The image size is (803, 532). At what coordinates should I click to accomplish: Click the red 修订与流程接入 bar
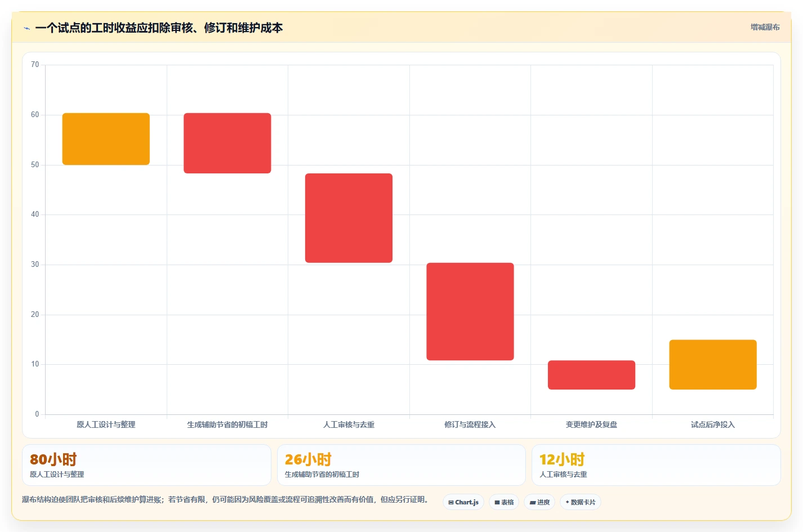click(470, 311)
